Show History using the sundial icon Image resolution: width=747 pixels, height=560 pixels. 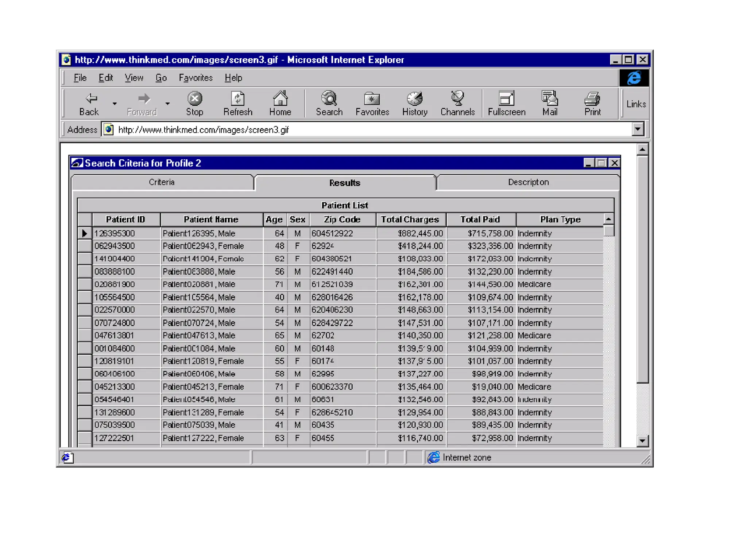coord(415,99)
